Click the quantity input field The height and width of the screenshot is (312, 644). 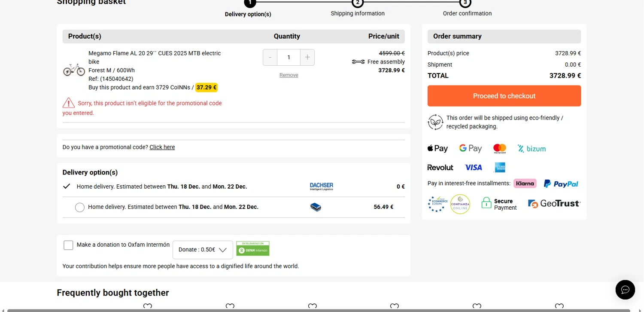pos(289,58)
